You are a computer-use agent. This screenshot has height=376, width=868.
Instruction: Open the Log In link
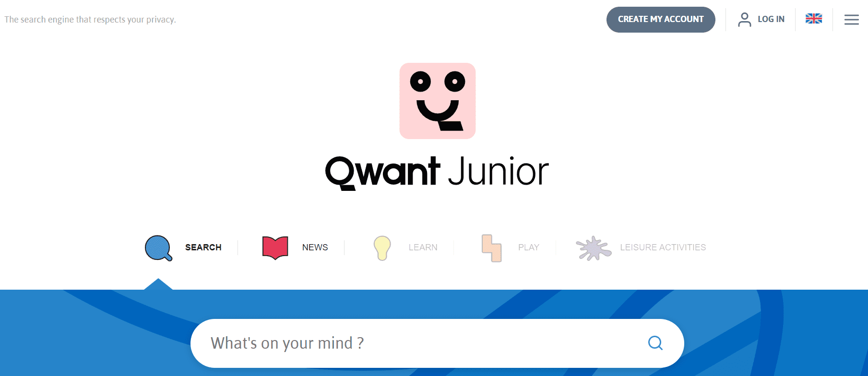tap(771, 19)
